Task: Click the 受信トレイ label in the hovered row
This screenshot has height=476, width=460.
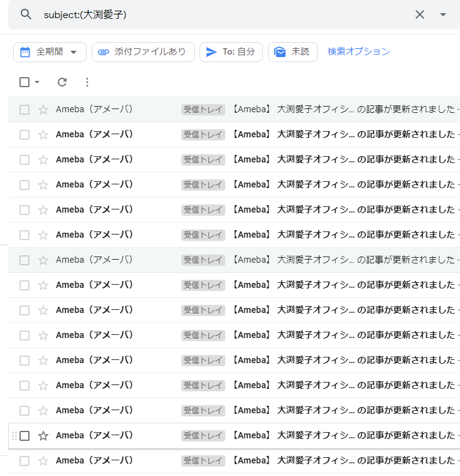Action: coord(203,436)
